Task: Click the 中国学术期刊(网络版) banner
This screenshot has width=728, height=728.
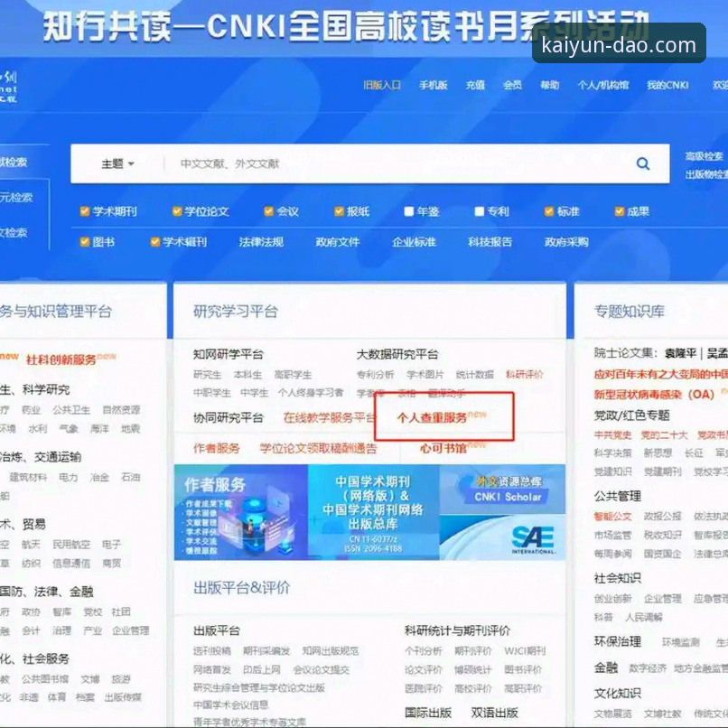Action: pos(373,512)
